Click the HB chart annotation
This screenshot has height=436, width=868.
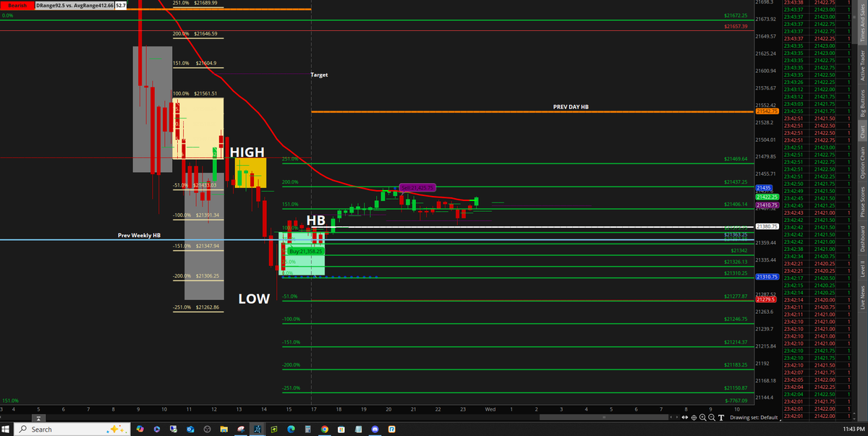click(316, 220)
